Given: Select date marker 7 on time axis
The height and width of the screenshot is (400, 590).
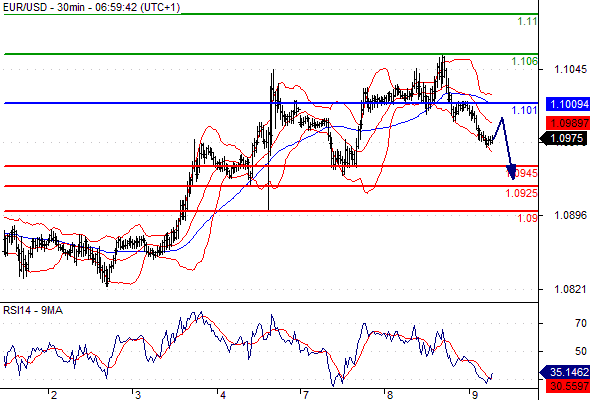Looking at the screenshot, I should pyautogui.click(x=305, y=395).
